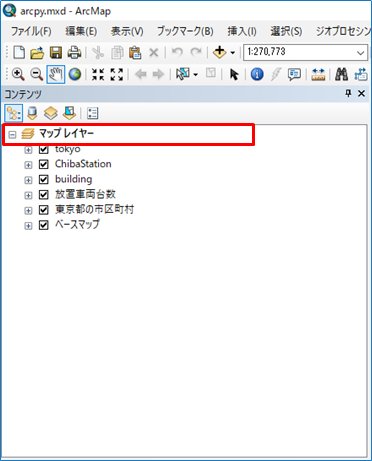This screenshot has height=461, width=372.
Task: Select the Zoom In tool
Action: 18,74
